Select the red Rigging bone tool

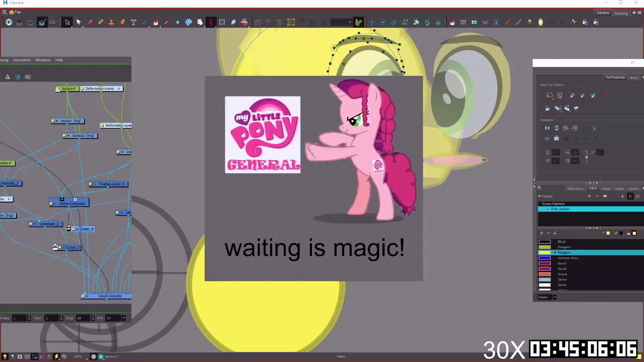pos(211,22)
